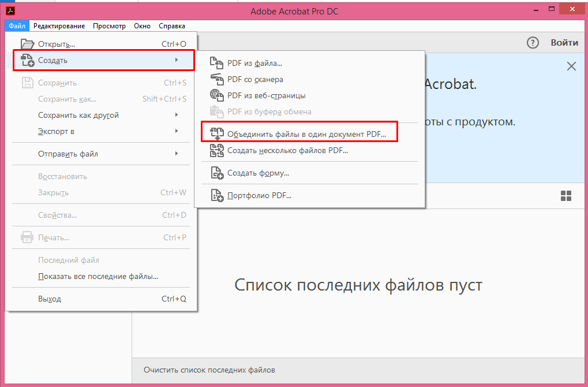Click the Adobe Acrobat logo in title bar
This screenshot has height=387, width=588.
tap(10, 11)
